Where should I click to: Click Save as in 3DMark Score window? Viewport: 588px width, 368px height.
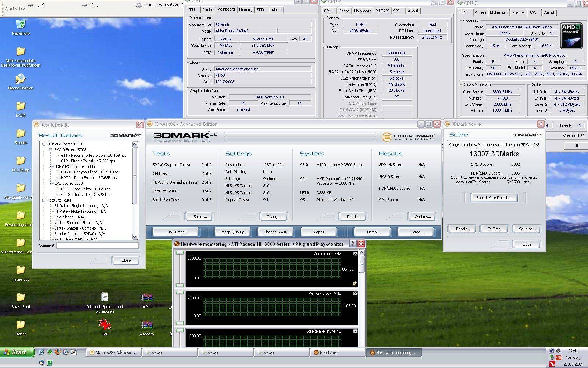pos(527,229)
